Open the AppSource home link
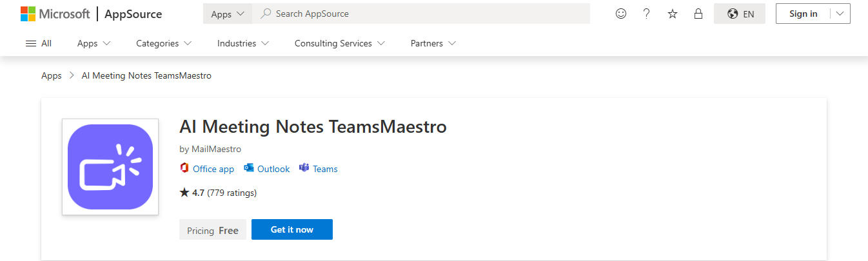 point(133,14)
